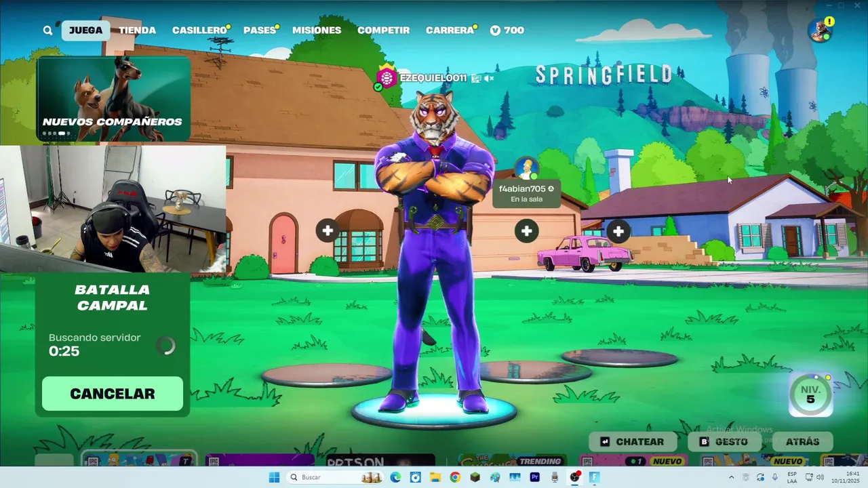Image resolution: width=868 pixels, height=488 pixels.
Task: Open File Explorer folder on taskbar
Action: coord(435,477)
